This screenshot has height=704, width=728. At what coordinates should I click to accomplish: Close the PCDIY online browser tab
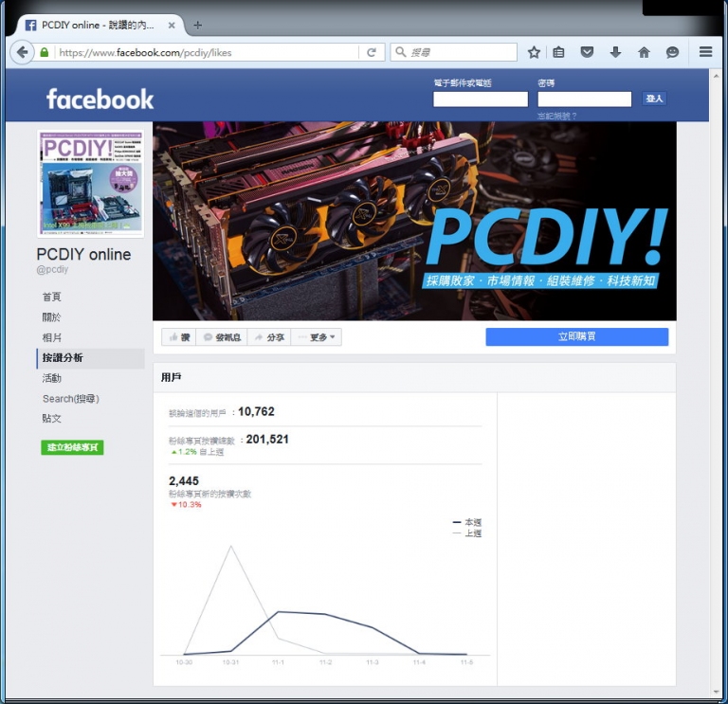click(172, 25)
